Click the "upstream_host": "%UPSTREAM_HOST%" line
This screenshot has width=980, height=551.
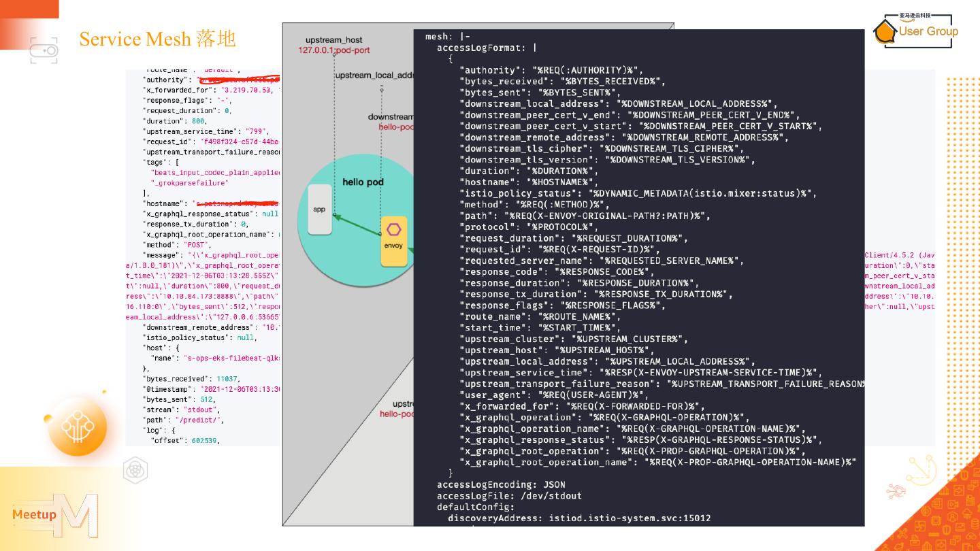pyautogui.click(x=557, y=350)
